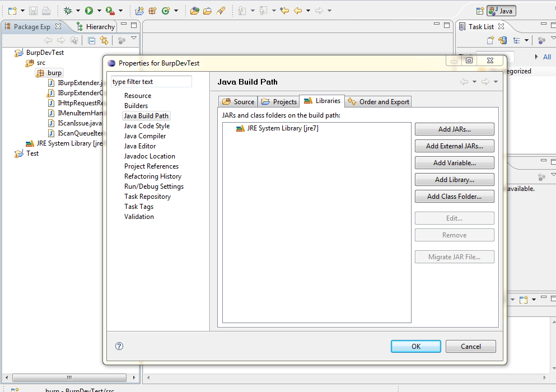Screen dimensions: 556x392
Task: Switch to Order and Export tab
Action: point(378,102)
